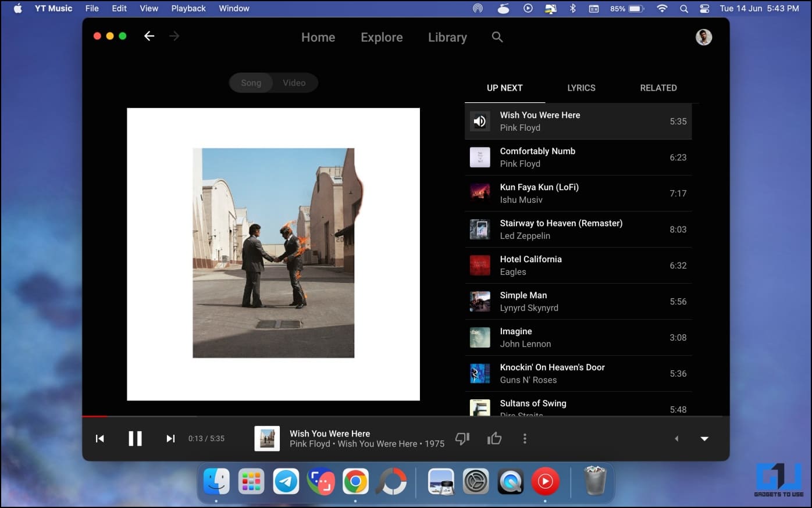Select Imagine by John Lennon

[x=578, y=338]
